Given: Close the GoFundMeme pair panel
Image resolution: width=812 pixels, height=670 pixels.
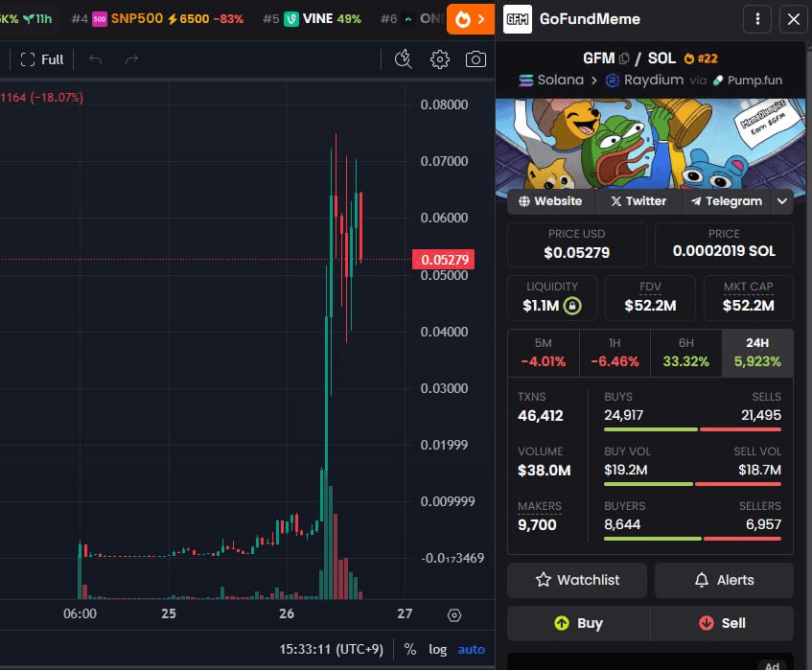Looking at the screenshot, I should (794, 19).
